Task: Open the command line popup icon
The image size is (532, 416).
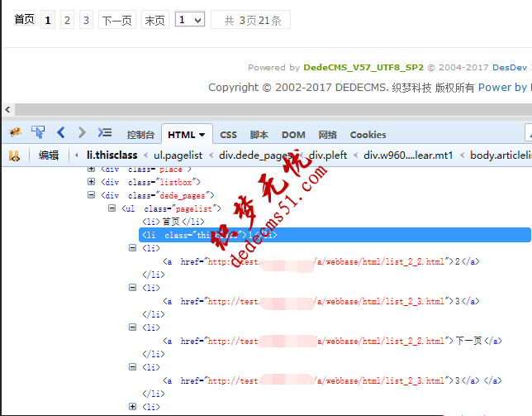Action: pos(104,132)
